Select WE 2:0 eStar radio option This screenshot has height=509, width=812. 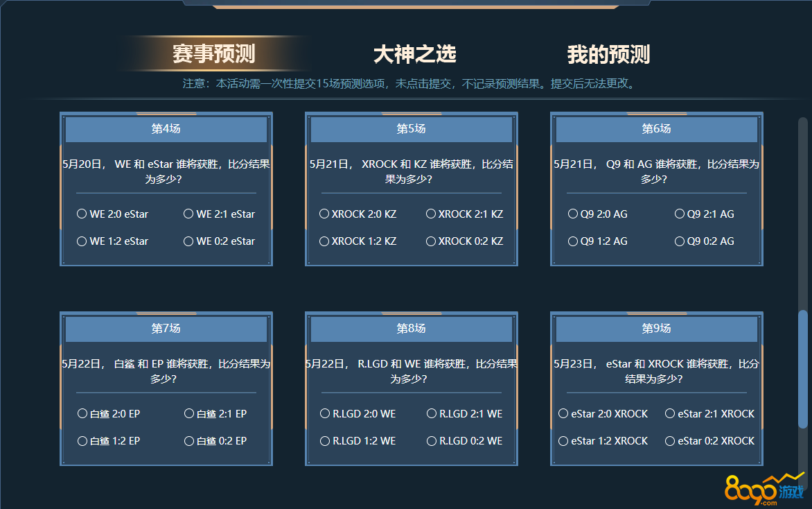82,214
